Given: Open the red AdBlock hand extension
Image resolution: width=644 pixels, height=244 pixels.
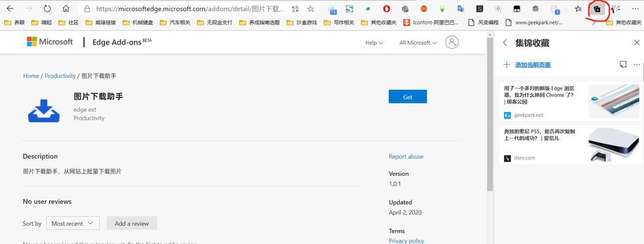Looking at the screenshot, I should tap(387, 8).
